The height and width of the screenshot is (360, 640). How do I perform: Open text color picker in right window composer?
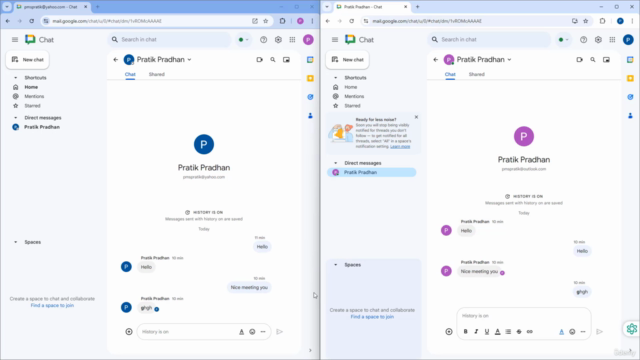pos(498,332)
